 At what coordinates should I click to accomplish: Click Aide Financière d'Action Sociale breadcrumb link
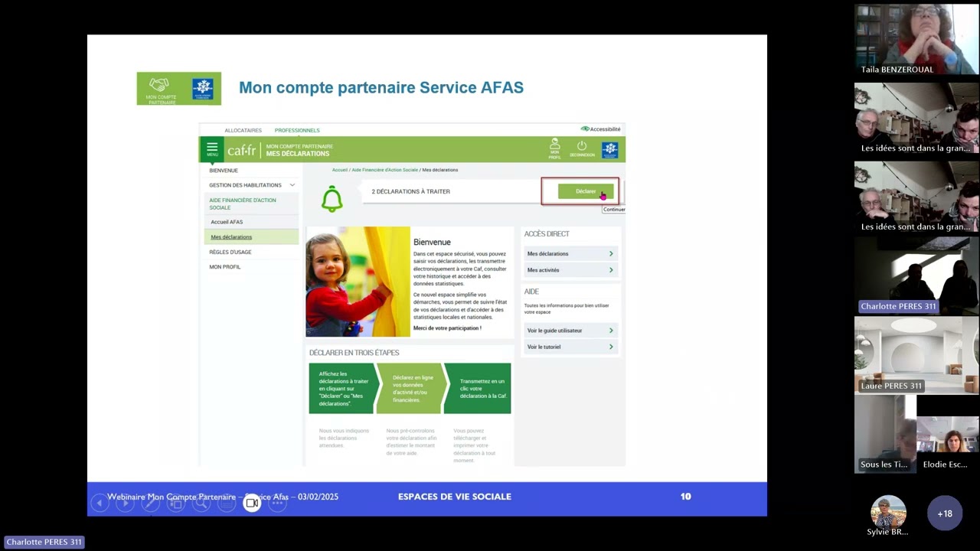coord(385,170)
